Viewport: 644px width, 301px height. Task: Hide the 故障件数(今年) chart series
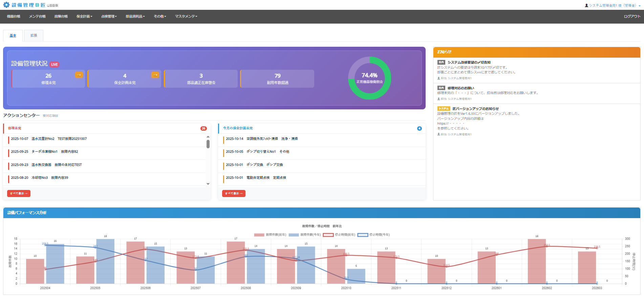pos(305,235)
